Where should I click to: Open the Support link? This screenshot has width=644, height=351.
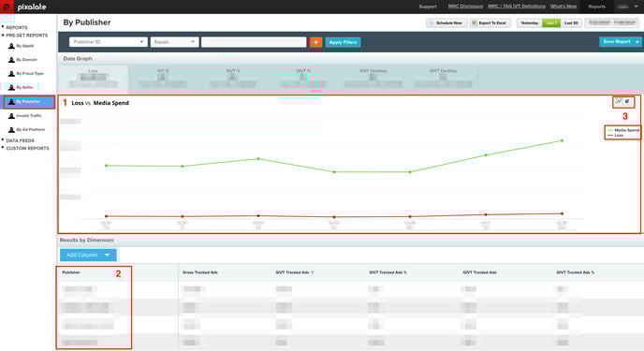428,7
